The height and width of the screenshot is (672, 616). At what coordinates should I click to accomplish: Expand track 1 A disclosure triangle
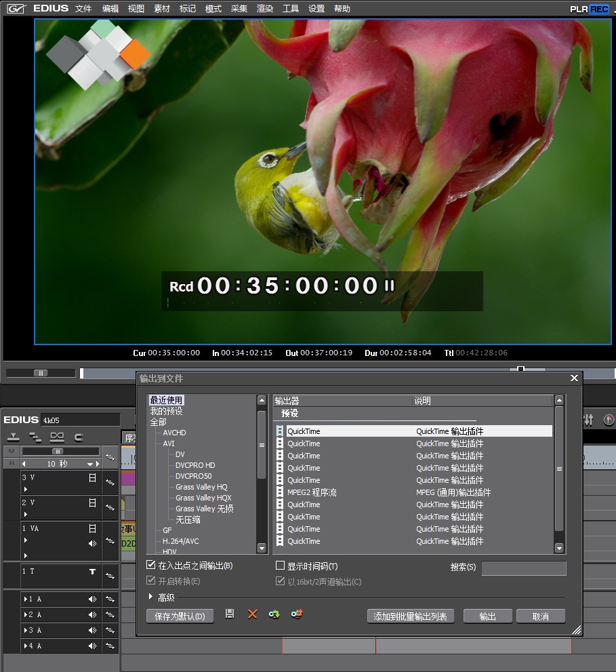(x=26, y=599)
